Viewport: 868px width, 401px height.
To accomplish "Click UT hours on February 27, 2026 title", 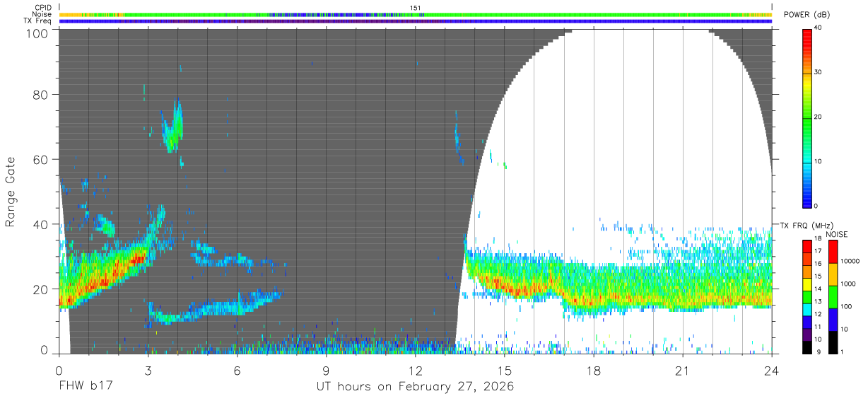I will tap(415, 387).
